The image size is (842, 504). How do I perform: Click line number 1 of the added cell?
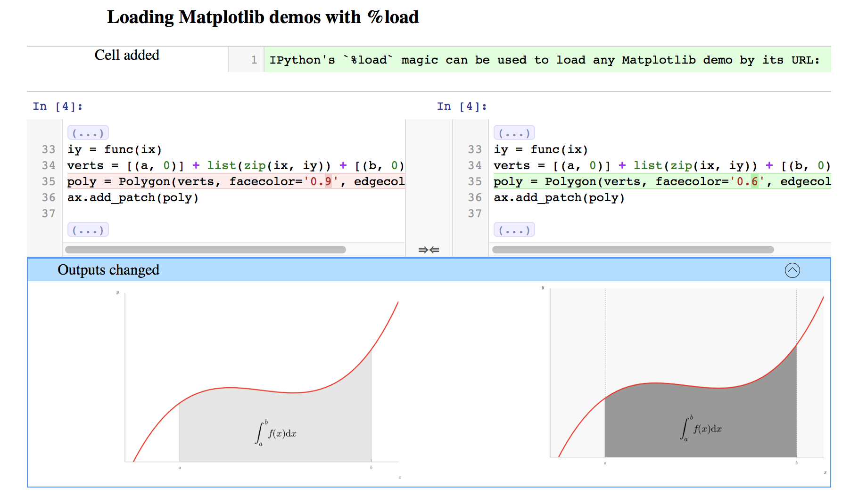pos(254,60)
